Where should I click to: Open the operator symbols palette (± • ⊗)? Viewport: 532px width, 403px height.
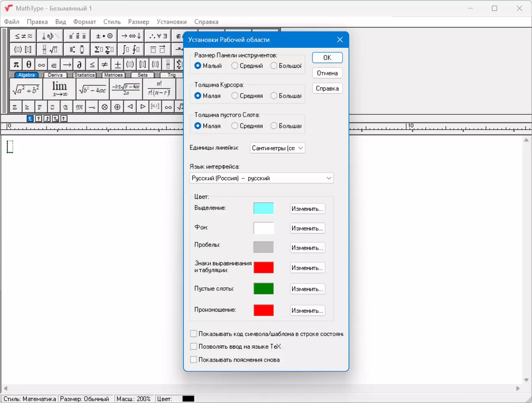(104, 36)
